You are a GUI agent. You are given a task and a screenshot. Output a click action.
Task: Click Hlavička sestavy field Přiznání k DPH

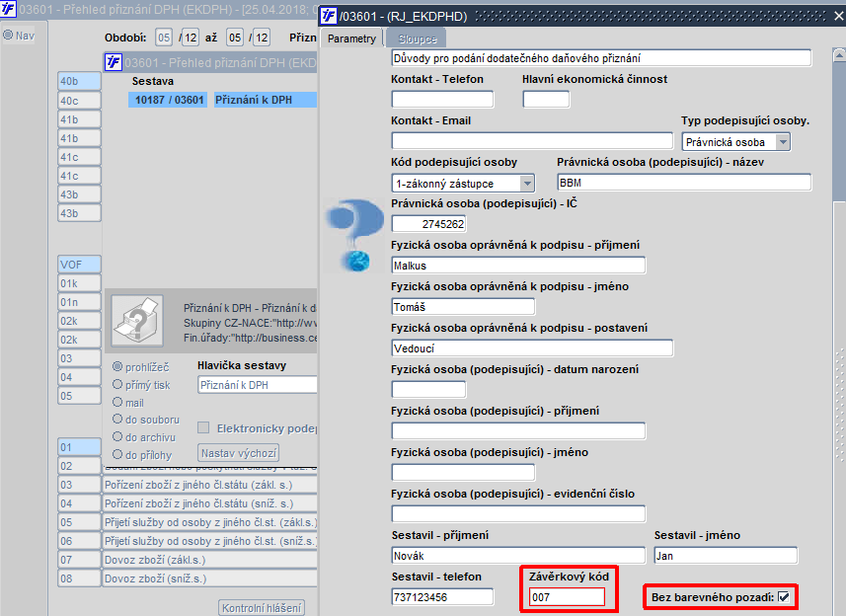pos(258,385)
